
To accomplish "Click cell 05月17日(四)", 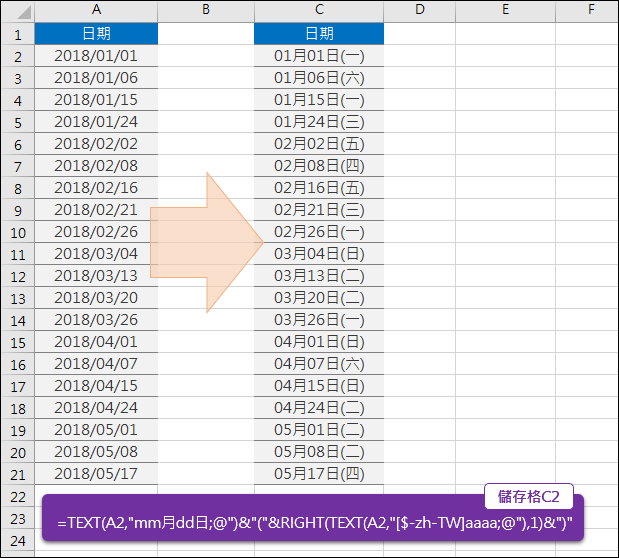I will (319, 473).
